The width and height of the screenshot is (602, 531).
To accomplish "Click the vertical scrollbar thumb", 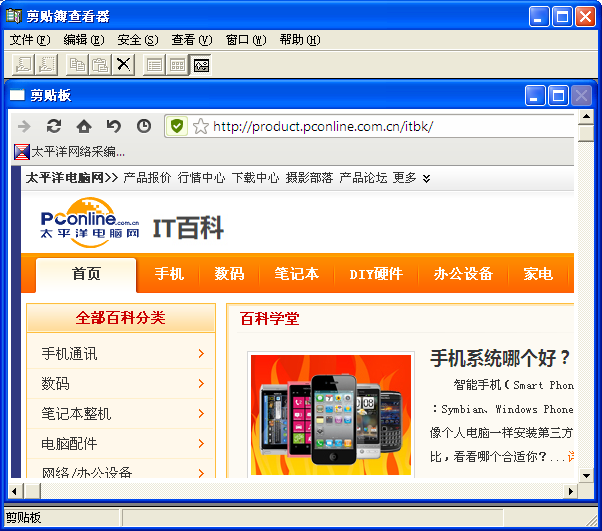I will [x=586, y=133].
